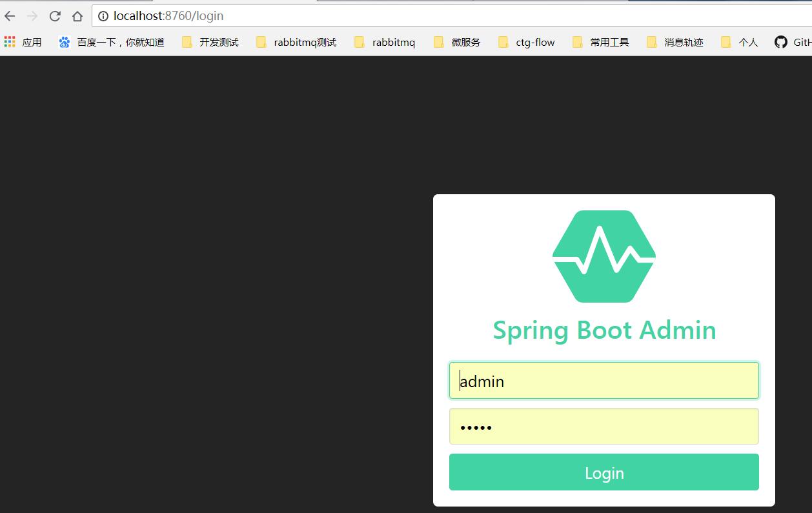This screenshot has width=812, height=513.
Task: Click the Spring Boot Admin hexagon logo
Action: tap(604, 256)
